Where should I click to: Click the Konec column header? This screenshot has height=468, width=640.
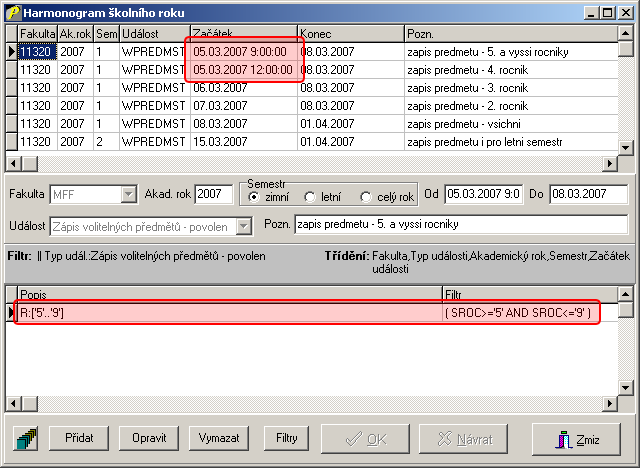pos(350,34)
